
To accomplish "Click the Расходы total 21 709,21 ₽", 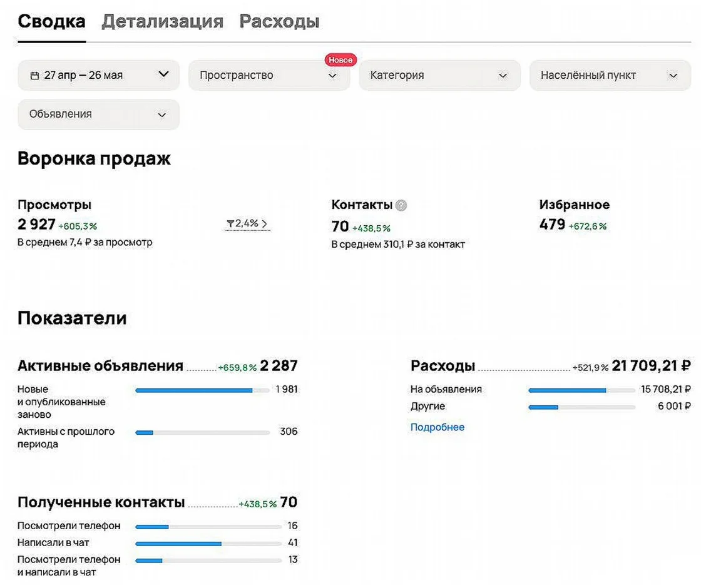I will [651, 366].
